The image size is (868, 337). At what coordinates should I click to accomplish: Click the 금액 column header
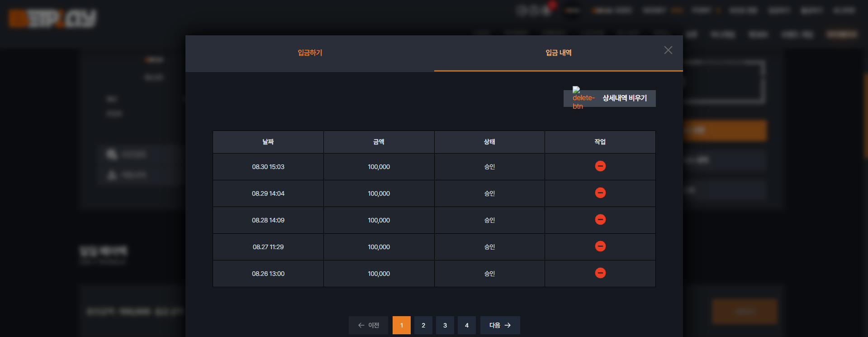(379, 142)
